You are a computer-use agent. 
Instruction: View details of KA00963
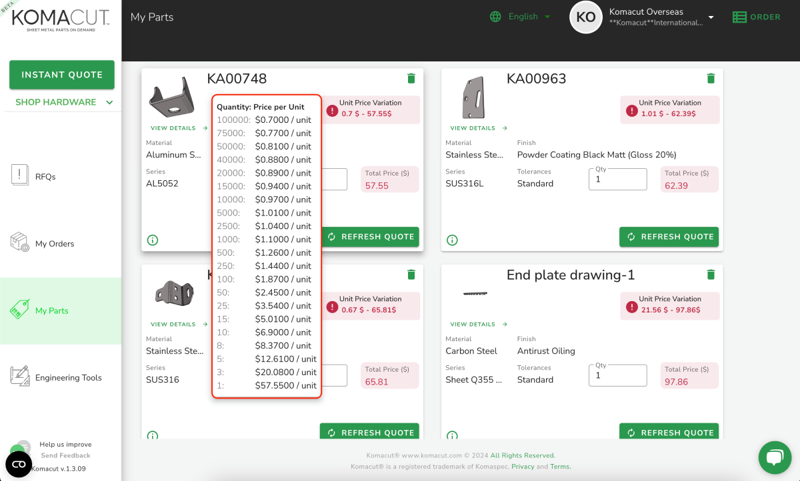pyautogui.click(x=478, y=128)
